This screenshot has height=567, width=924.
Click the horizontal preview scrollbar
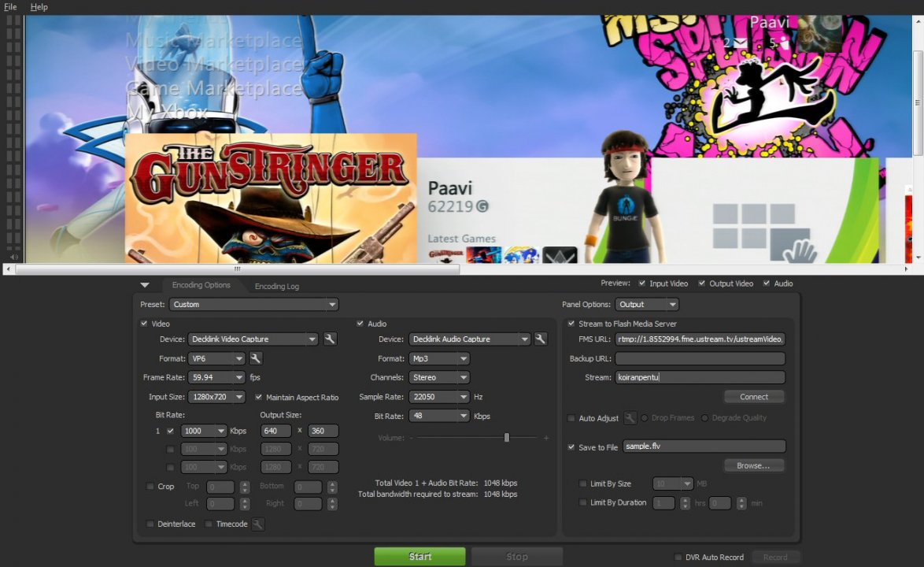click(237, 269)
